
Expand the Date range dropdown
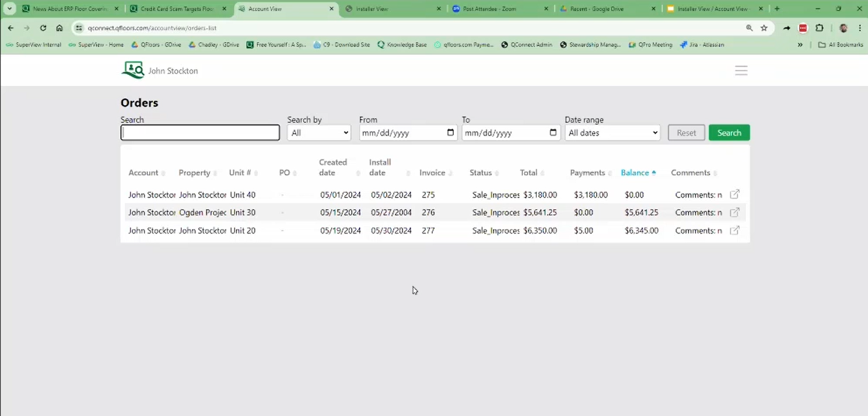612,133
